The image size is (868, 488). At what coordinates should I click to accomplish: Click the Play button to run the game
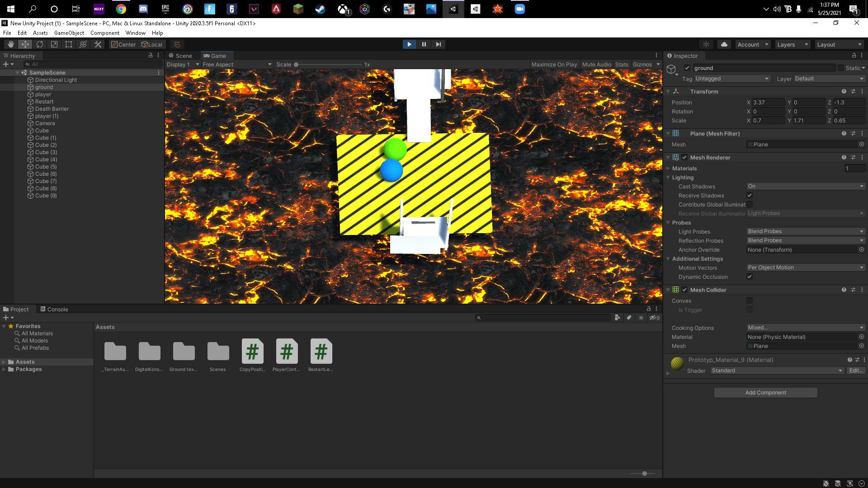[409, 44]
